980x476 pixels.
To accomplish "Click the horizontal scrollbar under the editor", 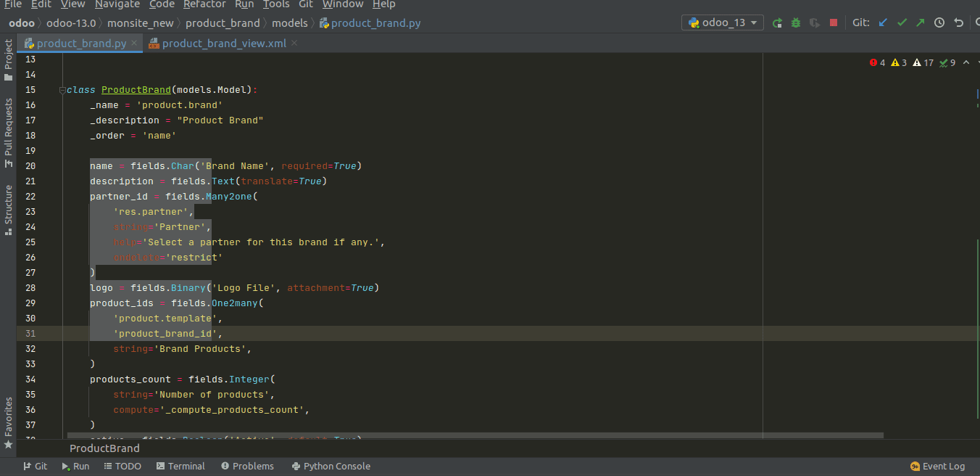I will coord(476,435).
